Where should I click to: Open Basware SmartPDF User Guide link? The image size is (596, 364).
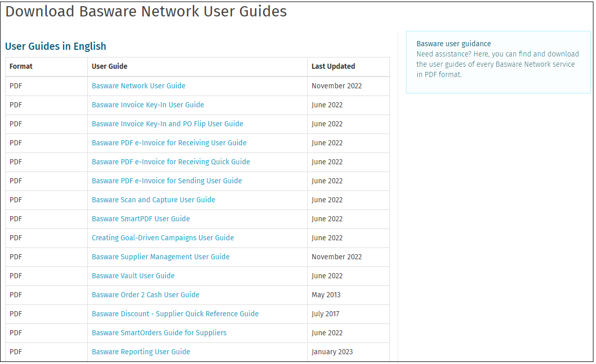[141, 219]
